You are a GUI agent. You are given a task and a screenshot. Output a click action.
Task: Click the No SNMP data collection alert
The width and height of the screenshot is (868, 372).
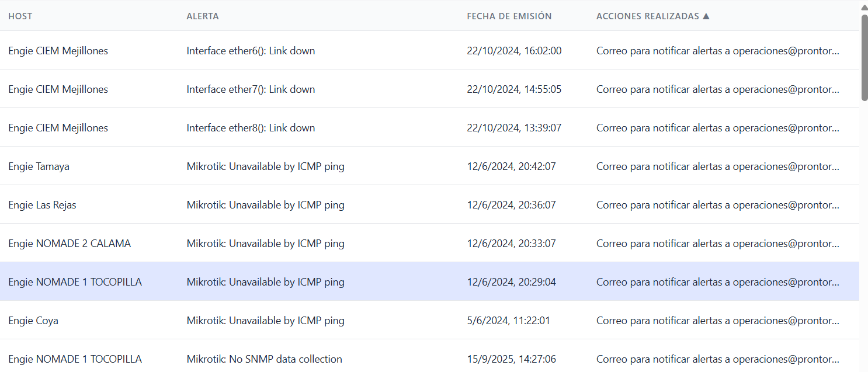point(264,359)
